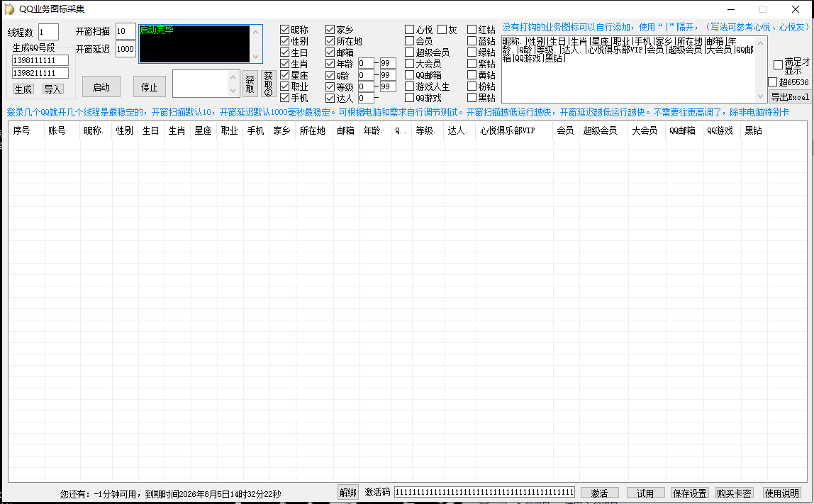Click the 启动 start button

(x=101, y=86)
